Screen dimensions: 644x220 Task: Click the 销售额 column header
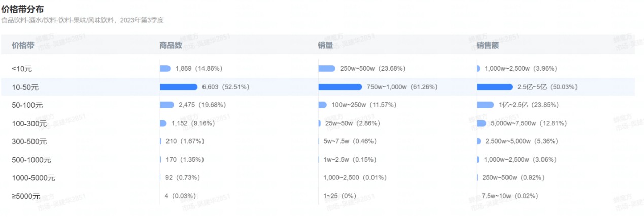point(488,45)
